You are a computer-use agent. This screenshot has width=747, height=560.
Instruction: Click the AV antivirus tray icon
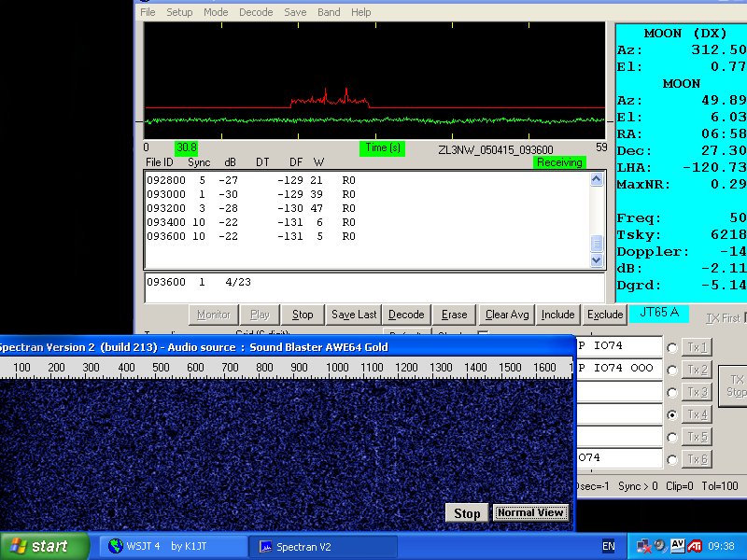tap(677, 546)
